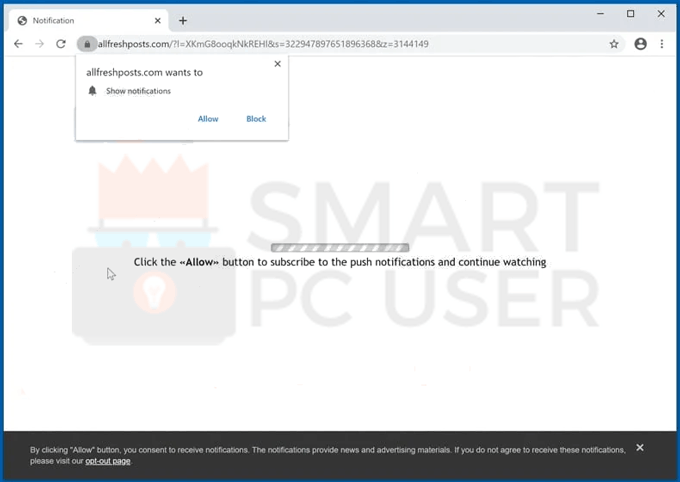680x482 pixels.
Task: Click the consent notice text in banner
Action: click(x=327, y=456)
